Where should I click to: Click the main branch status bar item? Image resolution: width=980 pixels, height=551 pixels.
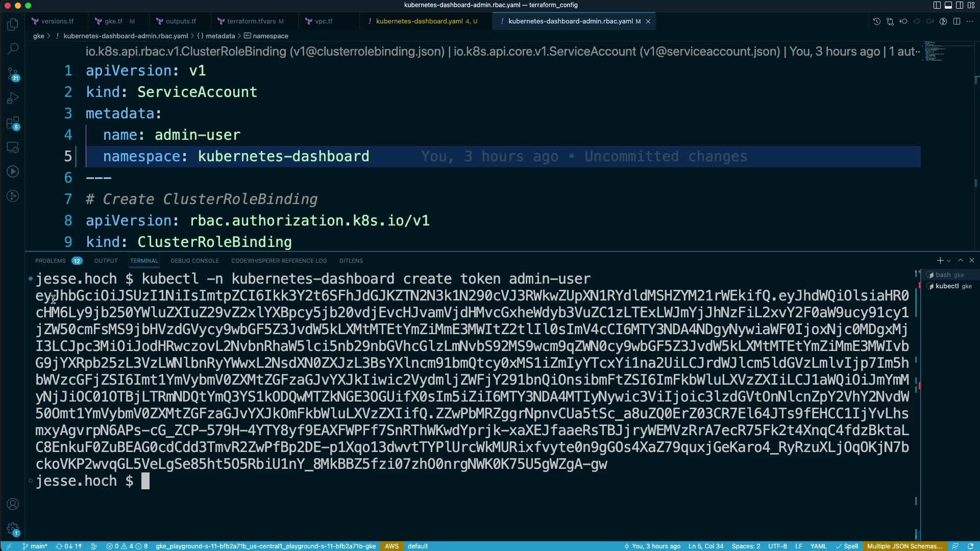tap(35, 546)
